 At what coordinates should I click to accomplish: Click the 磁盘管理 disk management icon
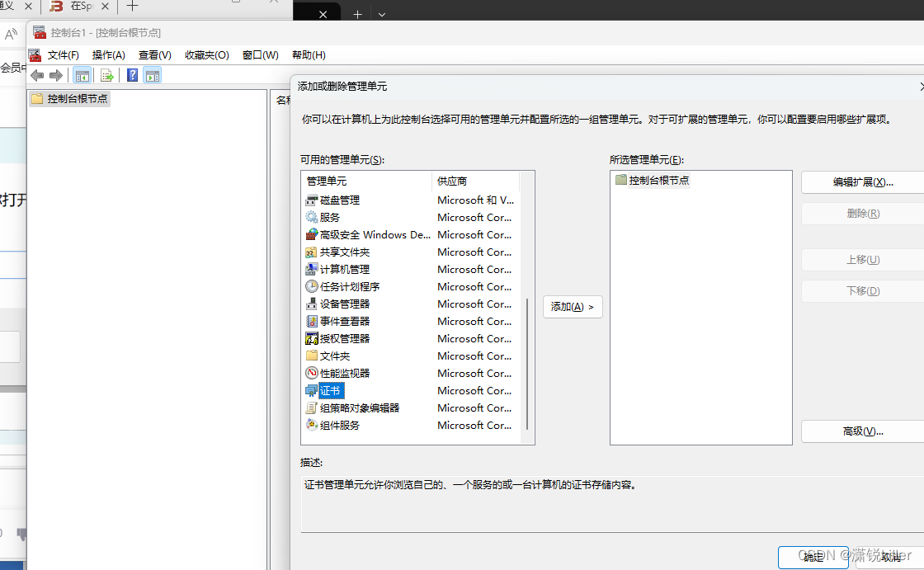[x=311, y=200]
